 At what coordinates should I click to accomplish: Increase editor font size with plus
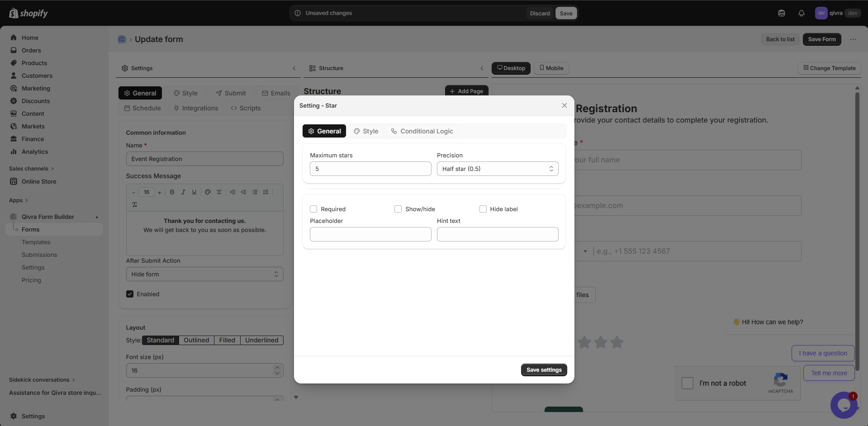[160, 193]
